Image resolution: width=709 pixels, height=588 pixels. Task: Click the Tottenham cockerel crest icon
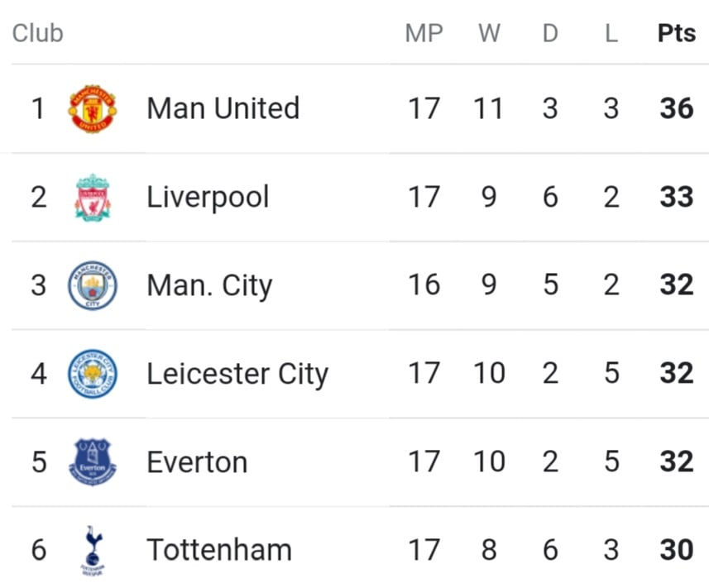[93, 550]
